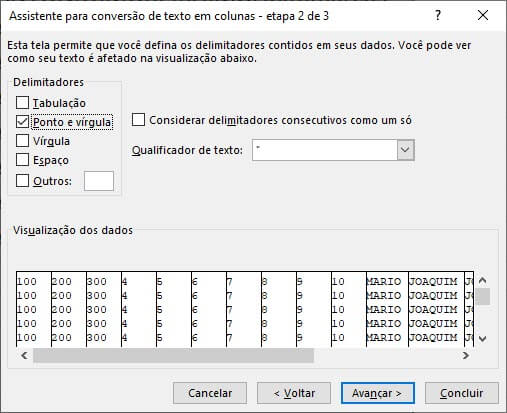Click the preview scroll left arrow

24,355
